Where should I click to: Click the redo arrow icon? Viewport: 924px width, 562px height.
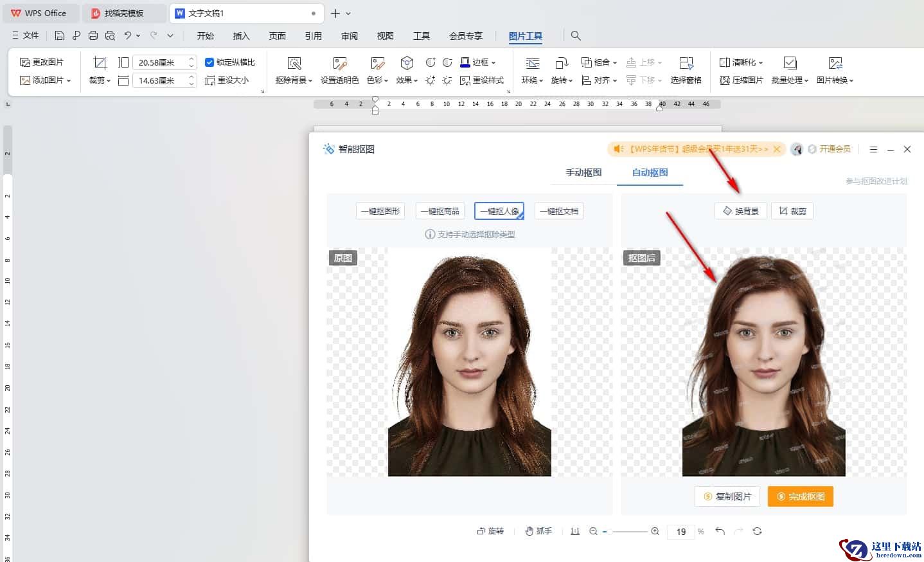pos(154,35)
